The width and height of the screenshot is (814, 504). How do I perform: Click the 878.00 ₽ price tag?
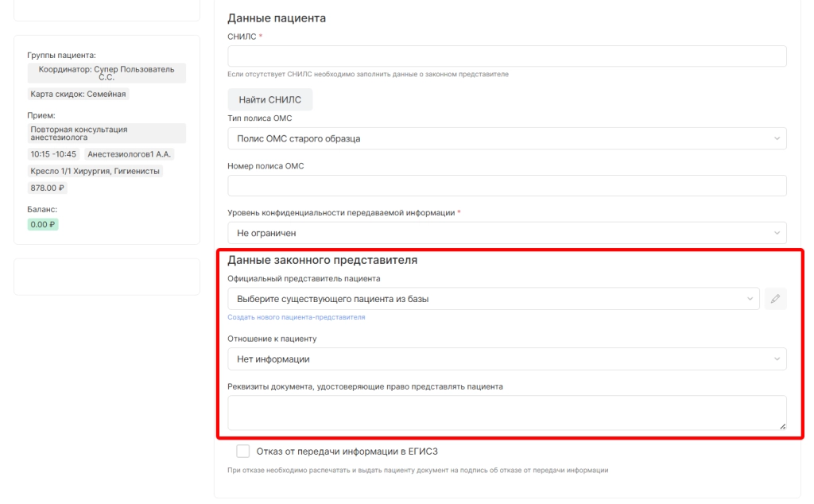tap(48, 188)
